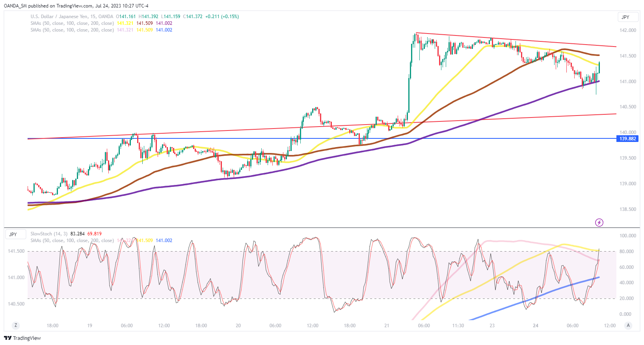Toggle the A auto-scale button
Screen dimensions: 644x345
point(628,325)
